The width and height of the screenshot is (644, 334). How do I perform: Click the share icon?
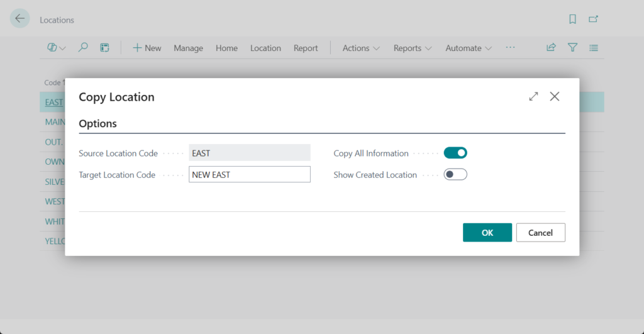(551, 48)
